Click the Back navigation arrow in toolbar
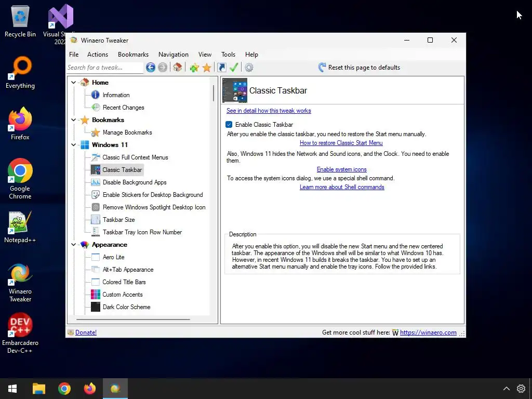Screen dimensions: 532x399 point(151,68)
